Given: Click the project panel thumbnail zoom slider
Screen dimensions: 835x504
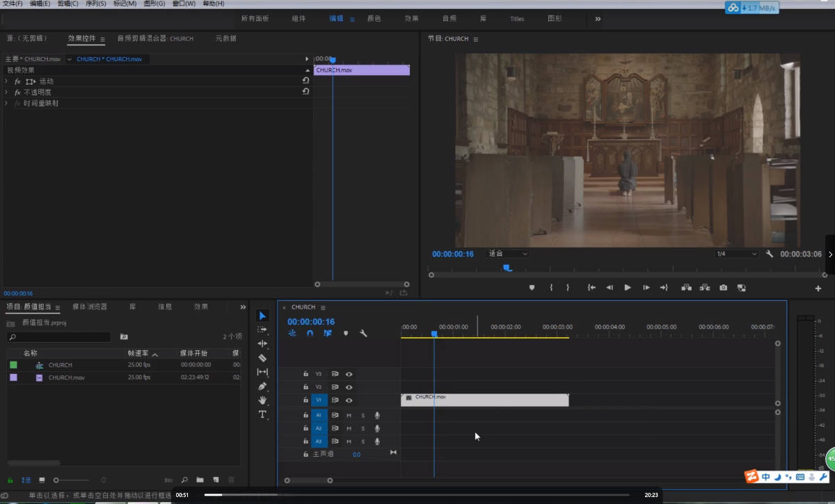Looking at the screenshot, I should pos(57,480).
